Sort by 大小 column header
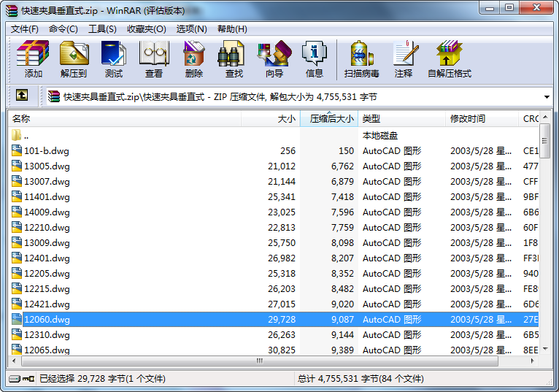Viewport: 559px width, 392px height. click(271, 119)
